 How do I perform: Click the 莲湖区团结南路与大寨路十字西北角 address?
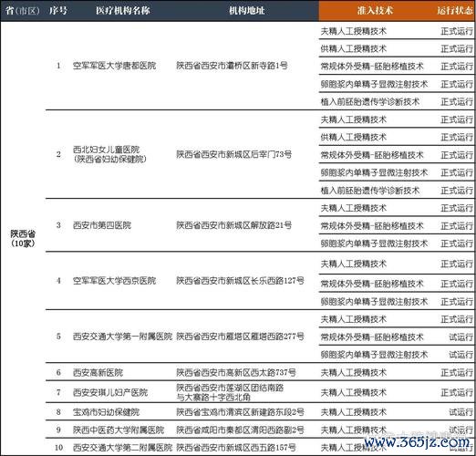click(230, 392)
